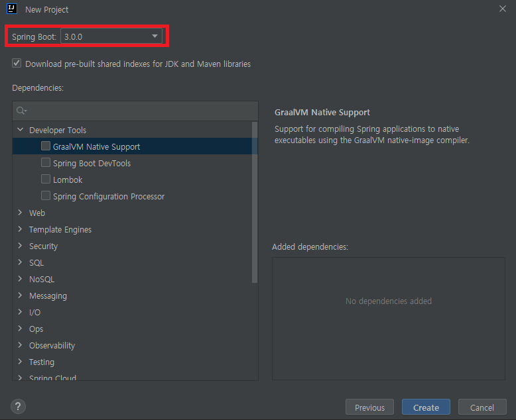Check Spring Configuration Processor option

coord(46,195)
